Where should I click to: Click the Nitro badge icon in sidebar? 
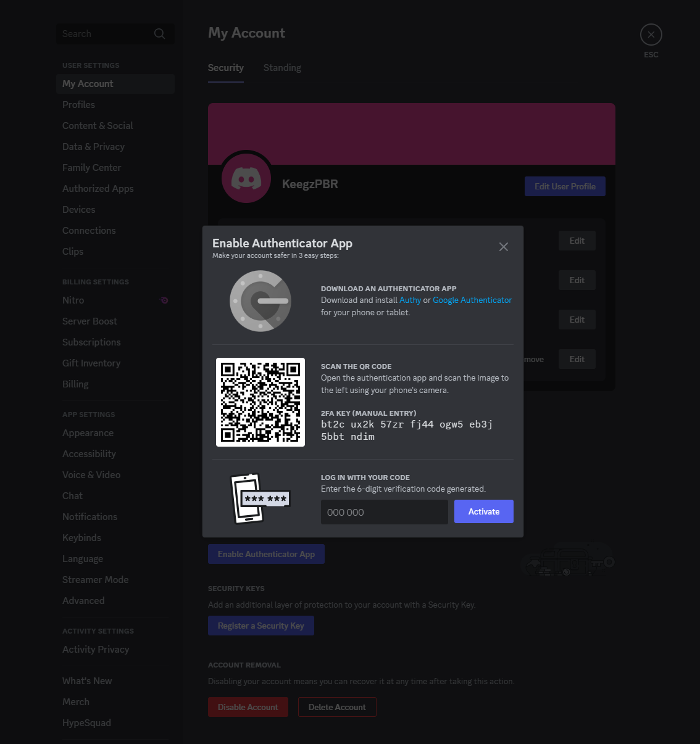[164, 300]
